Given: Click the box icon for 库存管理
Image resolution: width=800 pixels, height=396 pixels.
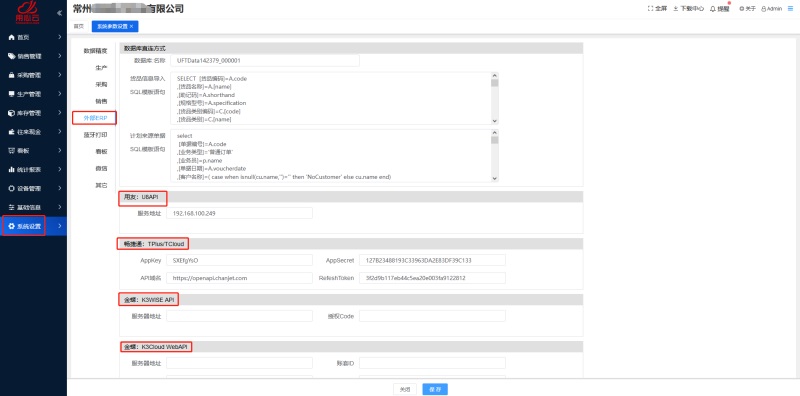Looking at the screenshot, I should 12,113.
